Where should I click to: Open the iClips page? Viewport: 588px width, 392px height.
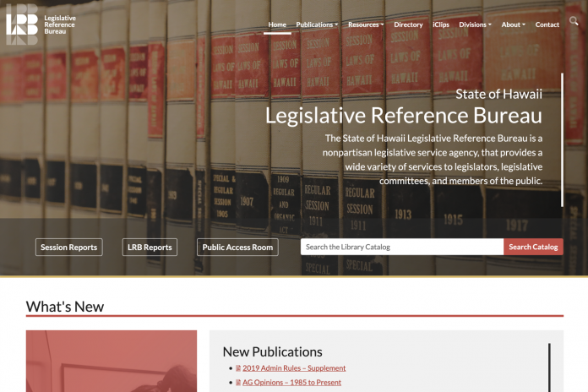coord(441,24)
